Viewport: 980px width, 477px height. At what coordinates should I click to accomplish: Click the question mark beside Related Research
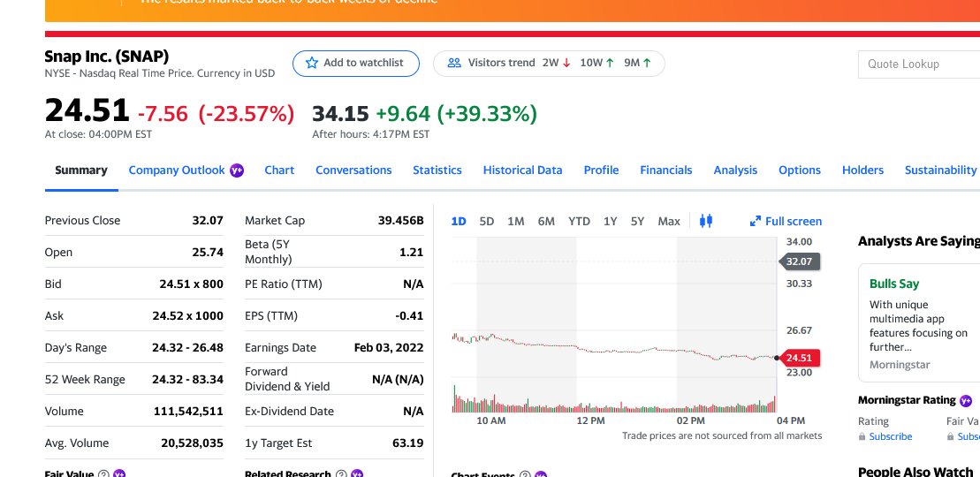[x=341, y=474]
